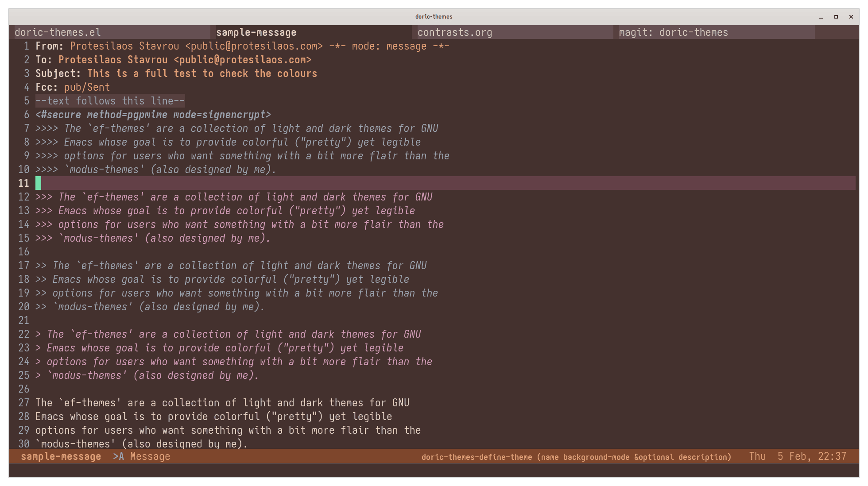Image resolution: width=868 pixels, height=486 pixels.
Task: Click the date and time in mode line
Action: 797,456
